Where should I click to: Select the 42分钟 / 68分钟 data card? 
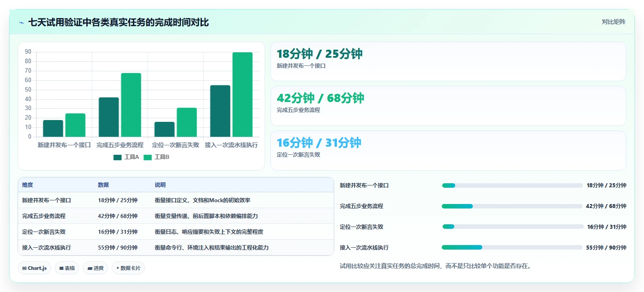tap(448, 106)
